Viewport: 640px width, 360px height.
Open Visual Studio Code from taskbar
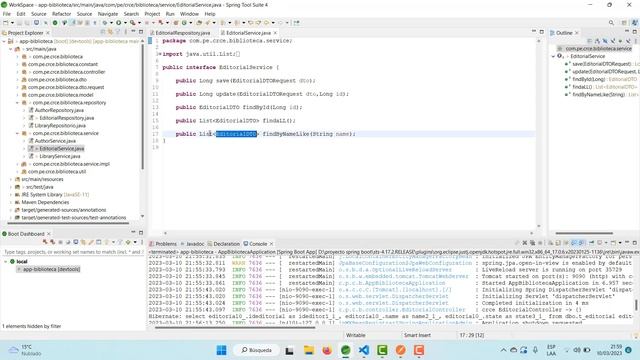pos(364,350)
